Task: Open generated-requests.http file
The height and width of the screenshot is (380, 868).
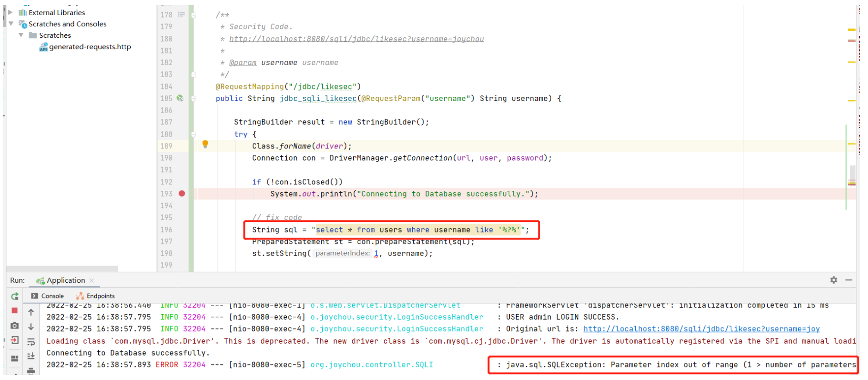Action: (90, 47)
